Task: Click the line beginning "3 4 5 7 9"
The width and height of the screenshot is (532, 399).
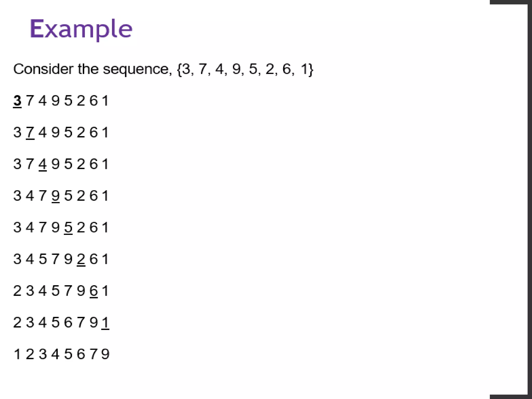Action: [61, 259]
